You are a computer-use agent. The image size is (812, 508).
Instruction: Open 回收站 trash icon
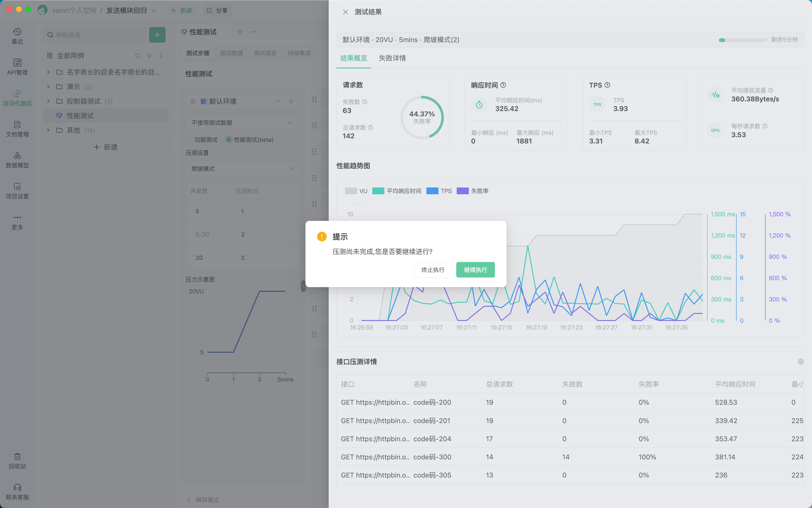tap(17, 461)
